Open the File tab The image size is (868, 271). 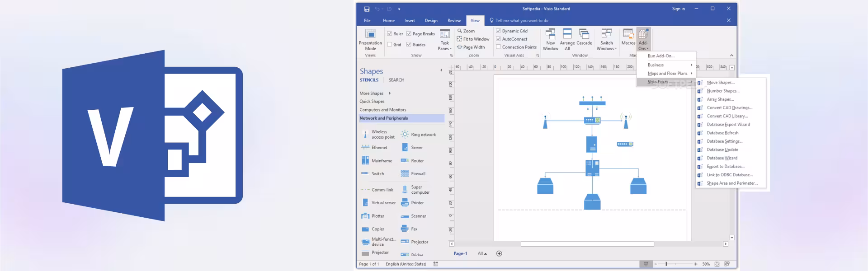(367, 21)
